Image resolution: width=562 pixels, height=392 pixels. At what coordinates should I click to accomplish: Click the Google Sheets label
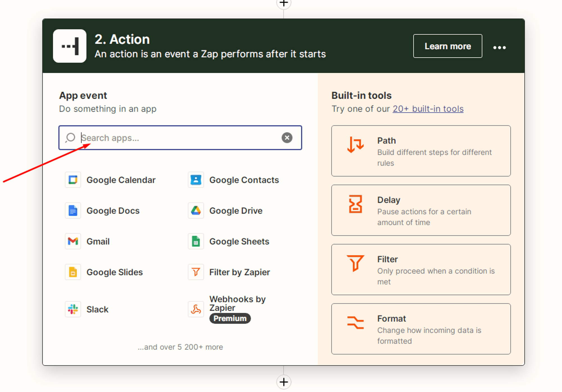click(x=239, y=241)
